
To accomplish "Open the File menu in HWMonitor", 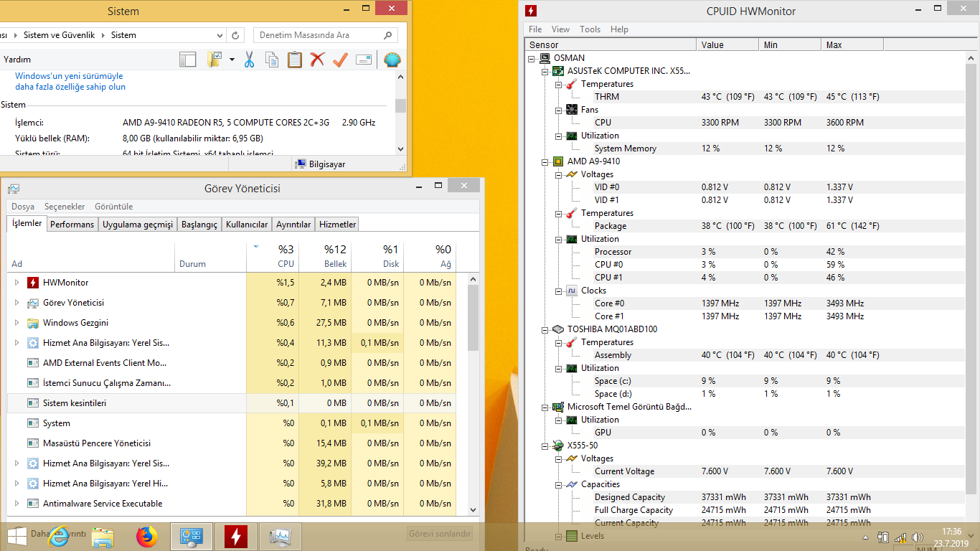I will [535, 29].
